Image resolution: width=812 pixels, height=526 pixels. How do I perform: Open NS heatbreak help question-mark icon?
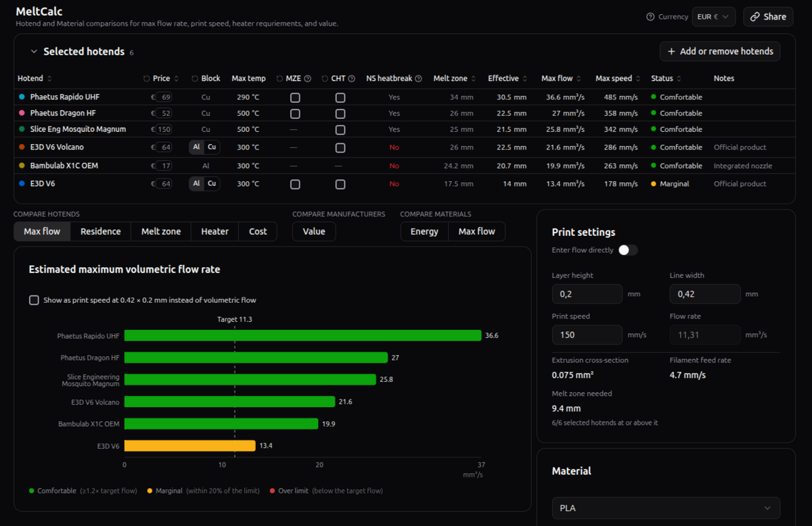418,79
